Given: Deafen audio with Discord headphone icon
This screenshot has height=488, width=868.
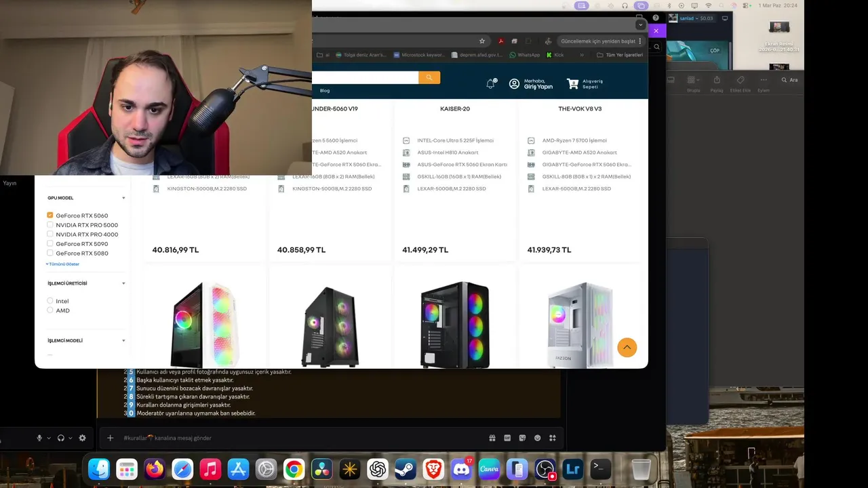Looking at the screenshot, I should click(x=61, y=438).
